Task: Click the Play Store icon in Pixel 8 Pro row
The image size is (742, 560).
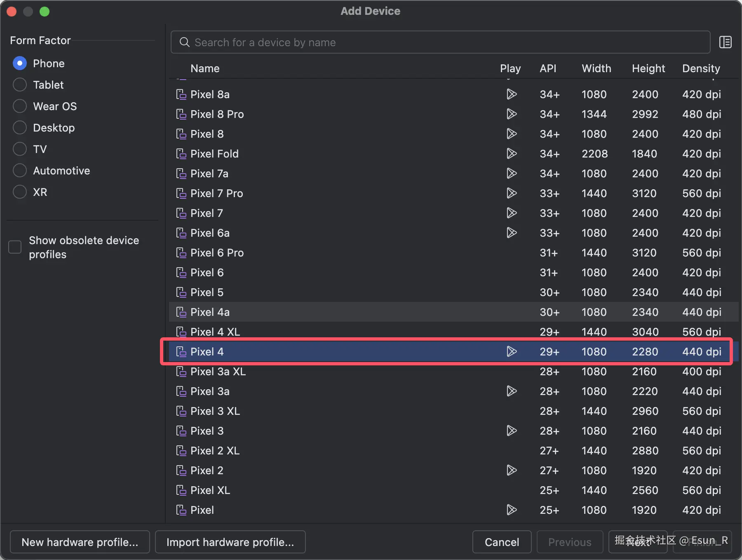Action: click(x=512, y=114)
